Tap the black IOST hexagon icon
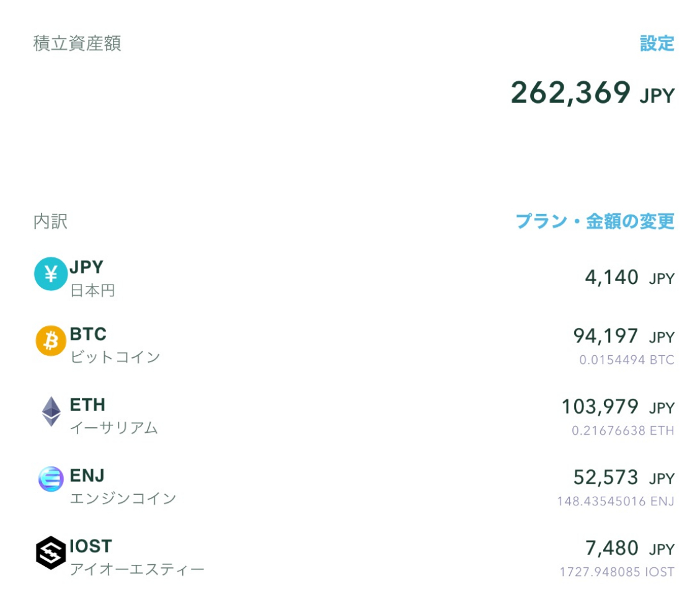The width and height of the screenshot is (700, 612). click(51, 552)
